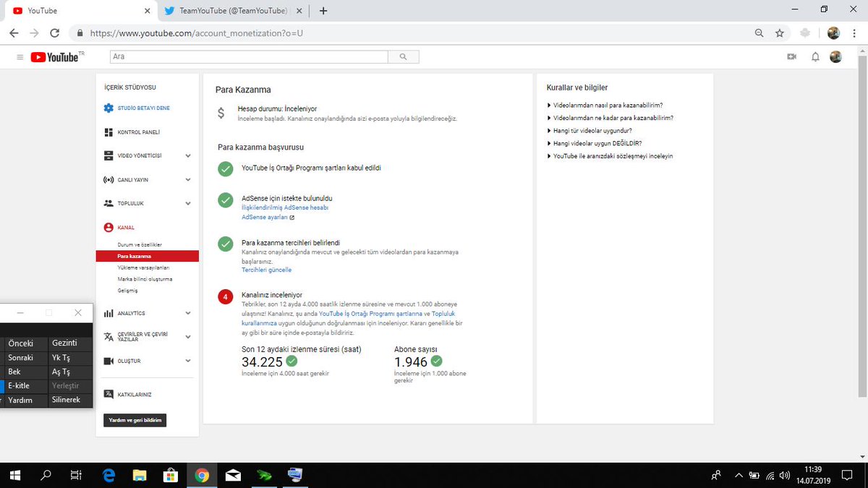Click Gezinti in the small window
The width and height of the screenshot is (868, 488).
point(70,343)
